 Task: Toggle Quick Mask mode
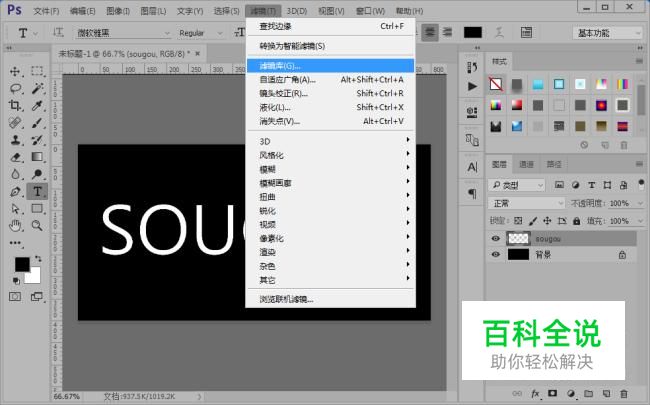click(15, 297)
